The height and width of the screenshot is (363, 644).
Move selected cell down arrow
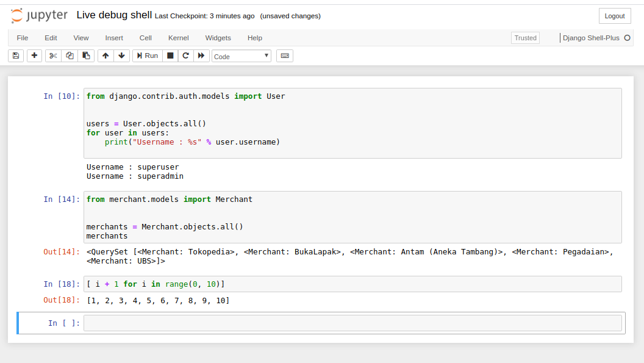pyautogui.click(x=121, y=56)
